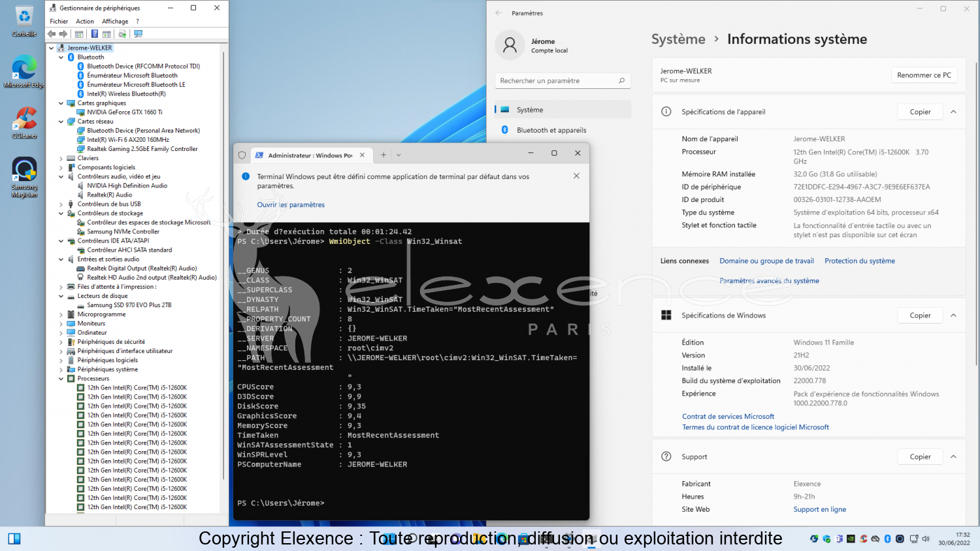
Task: Collapse Spécifications de Windows section chevron
Action: tap(953, 315)
